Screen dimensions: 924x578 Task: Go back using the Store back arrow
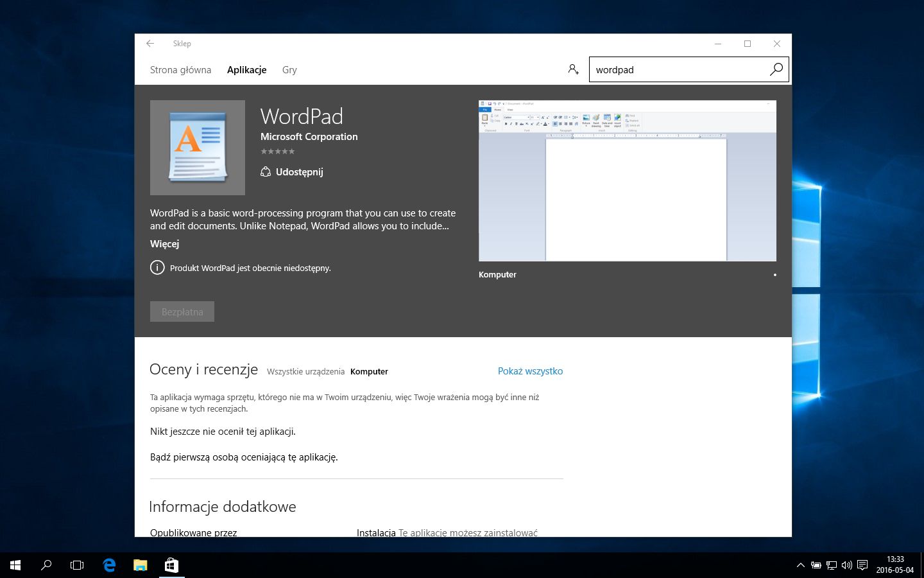[x=150, y=44]
